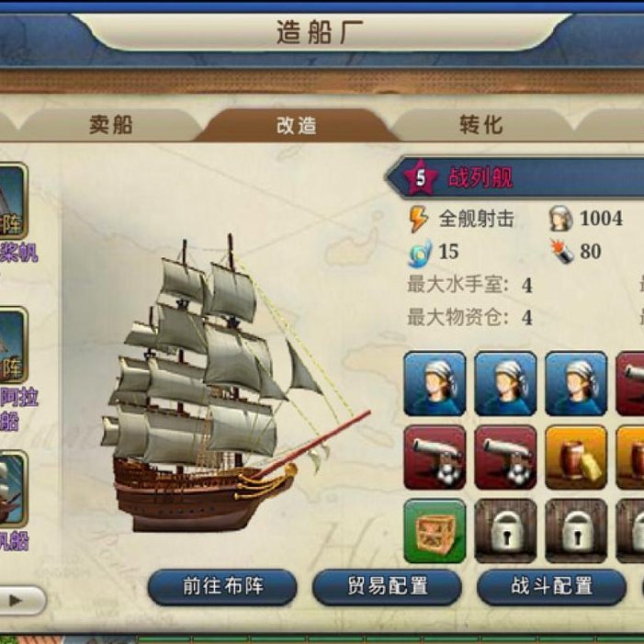The width and height of the screenshot is (644, 644).
Task: Tap locked slot next to green crate
Action: [505, 531]
